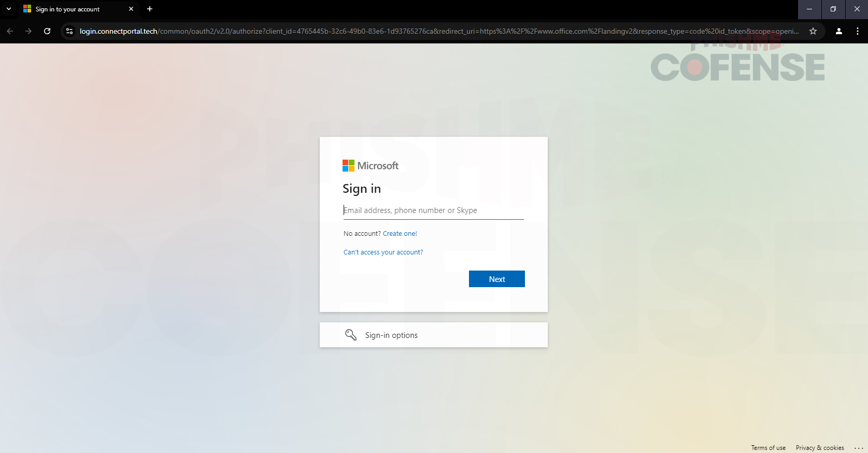
Task: Click the browser back arrow
Action: (x=10, y=31)
